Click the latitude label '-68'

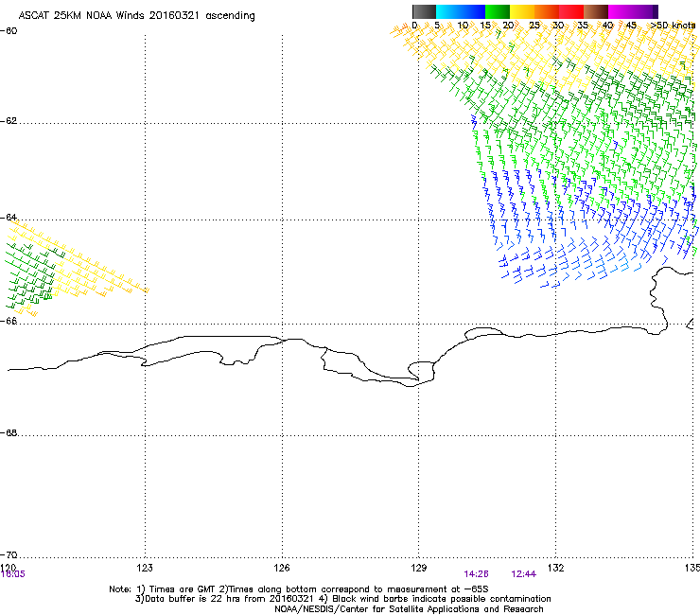[x=9, y=433]
